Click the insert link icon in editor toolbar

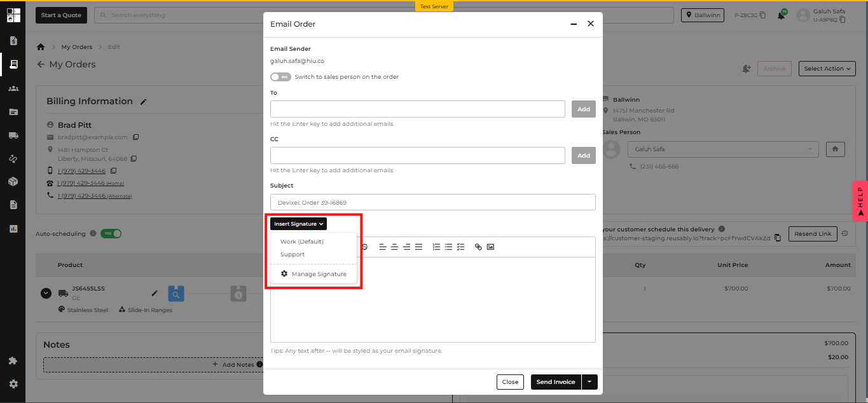[478, 247]
